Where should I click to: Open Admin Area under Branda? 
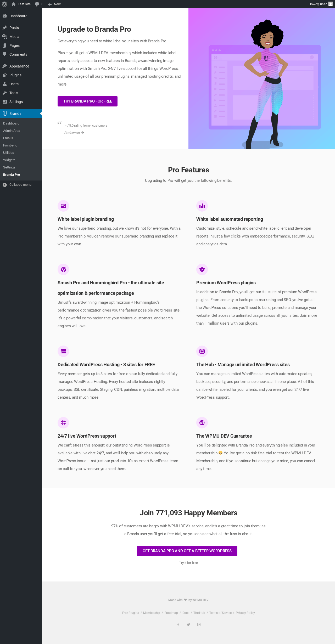coord(12,131)
